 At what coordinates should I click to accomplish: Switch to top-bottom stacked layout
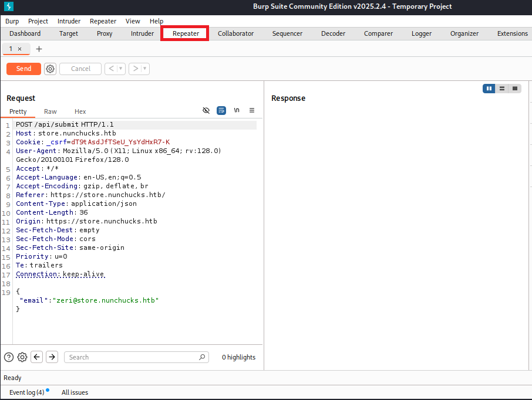(x=501, y=89)
